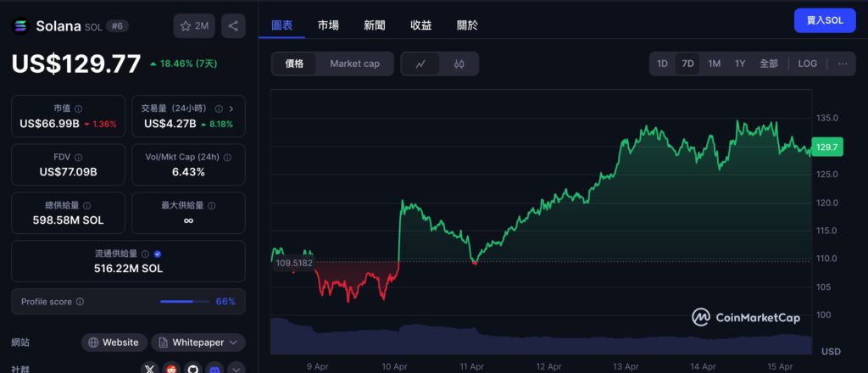Open the 新聞 tab
The width and height of the screenshot is (868, 373).
click(x=374, y=25)
